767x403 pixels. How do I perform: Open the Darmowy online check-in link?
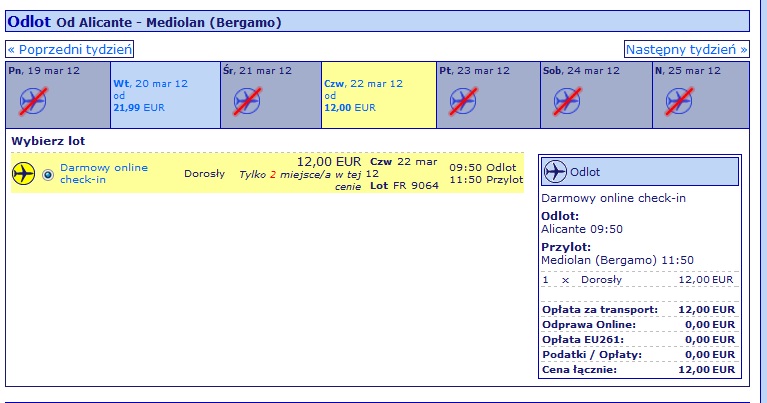pyautogui.click(x=104, y=174)
